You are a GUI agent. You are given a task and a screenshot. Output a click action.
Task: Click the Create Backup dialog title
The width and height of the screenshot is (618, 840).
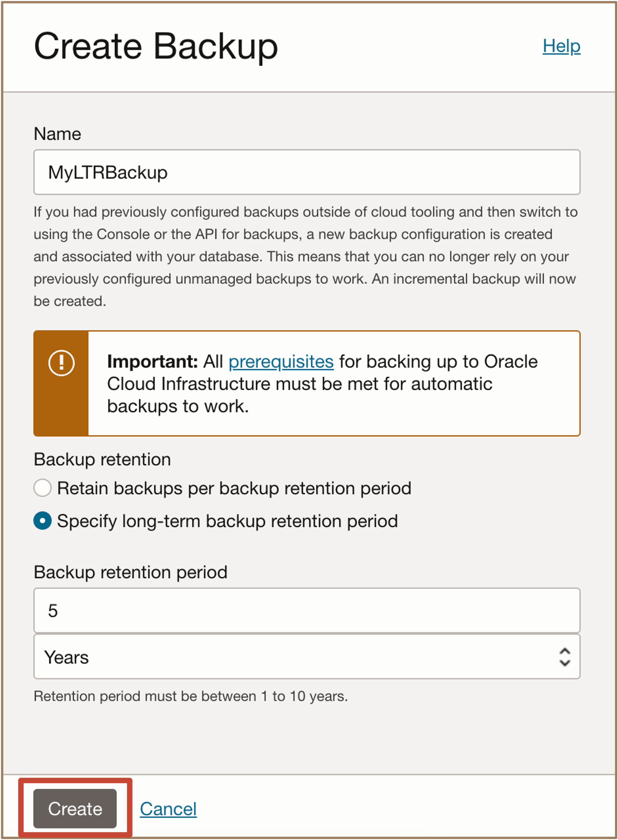tap(156, 46)
